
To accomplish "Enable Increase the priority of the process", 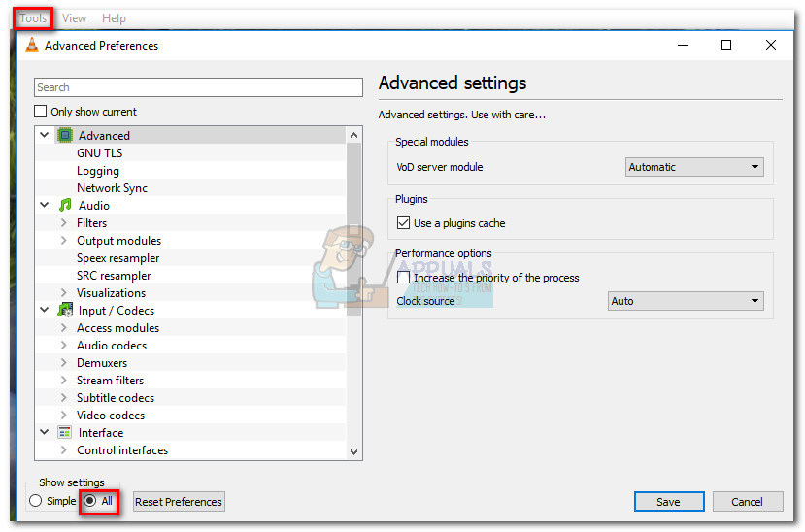I will 403,278.
